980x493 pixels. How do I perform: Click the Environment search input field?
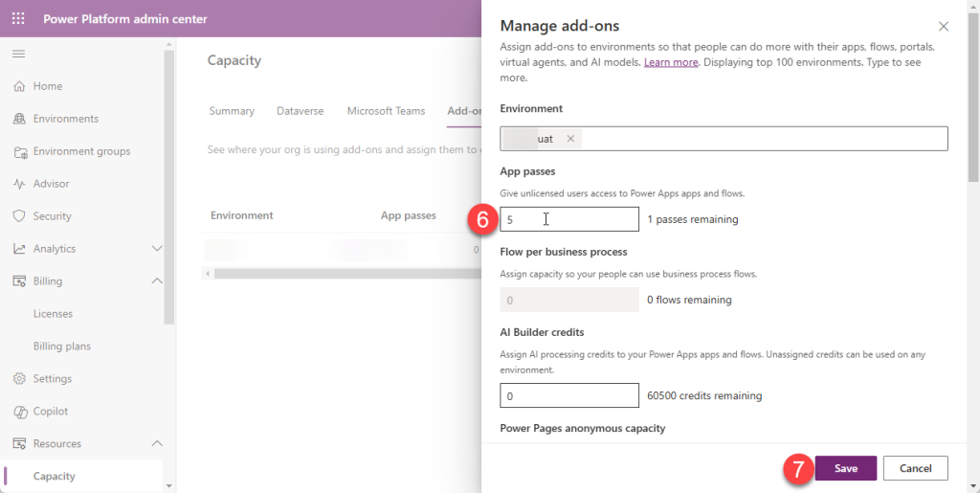724,139
